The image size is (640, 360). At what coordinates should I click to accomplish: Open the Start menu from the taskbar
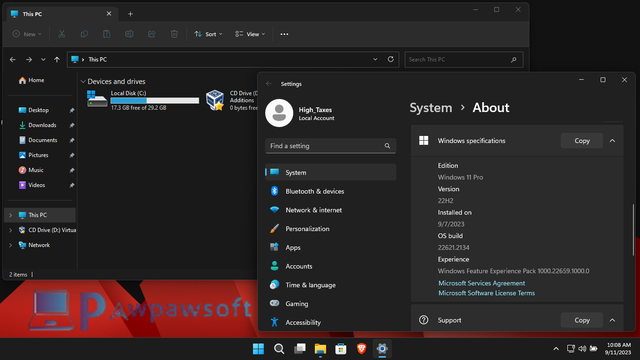[258, 349]
